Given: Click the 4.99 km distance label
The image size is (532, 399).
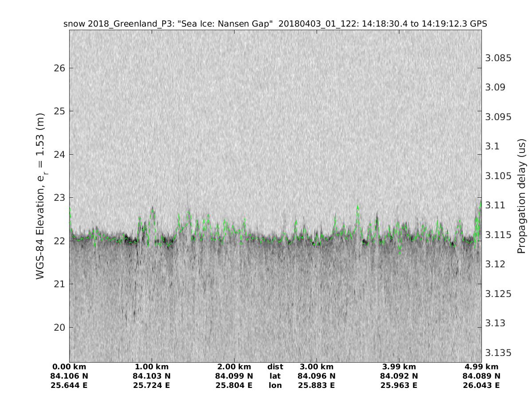Looking at the screenshot, I should tap(481, 367).
